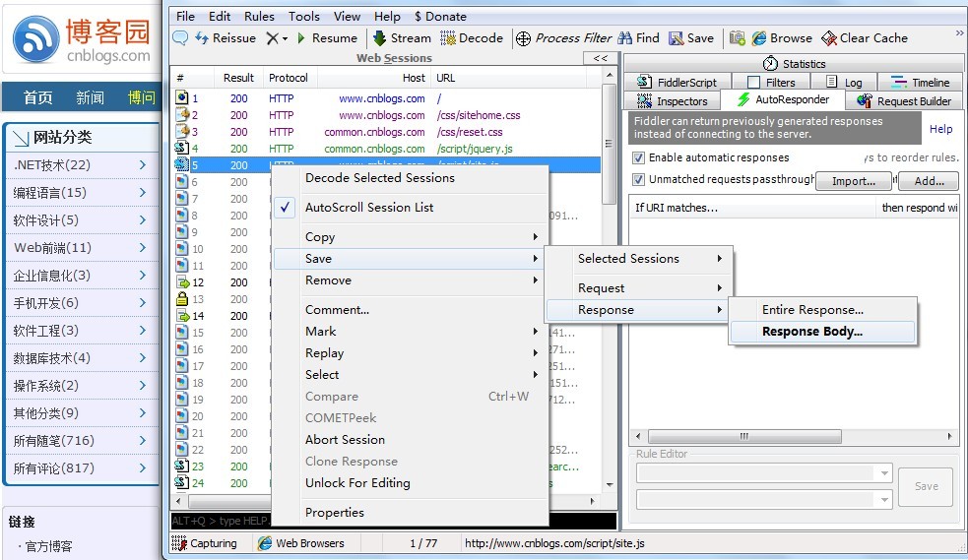Click the Process Filter crosshair icon

524,38
